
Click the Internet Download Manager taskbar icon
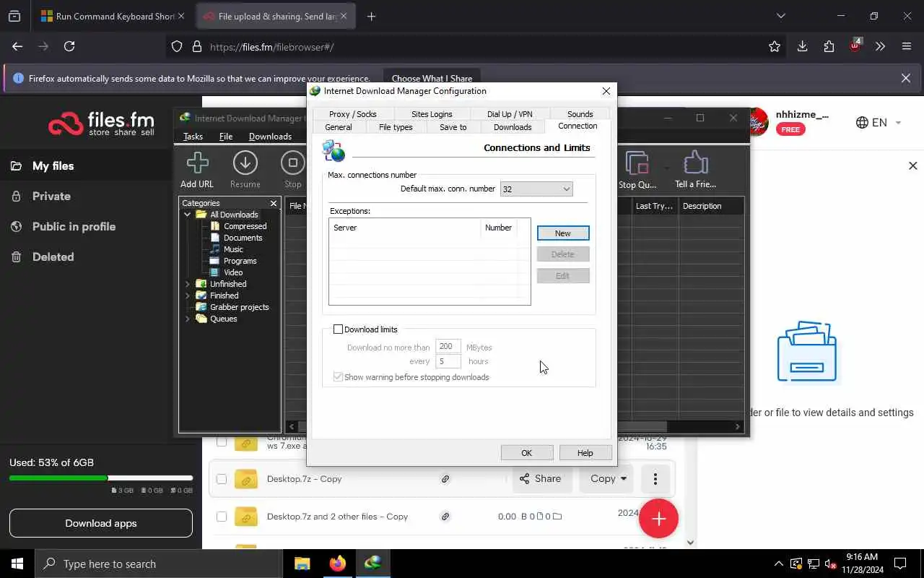[x=372, y=564]
